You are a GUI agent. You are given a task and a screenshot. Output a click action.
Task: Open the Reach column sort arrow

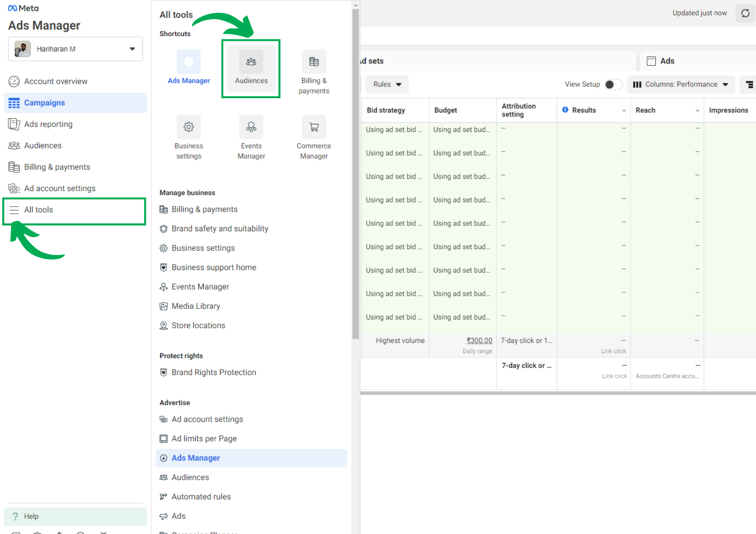[x=697, y=110]
